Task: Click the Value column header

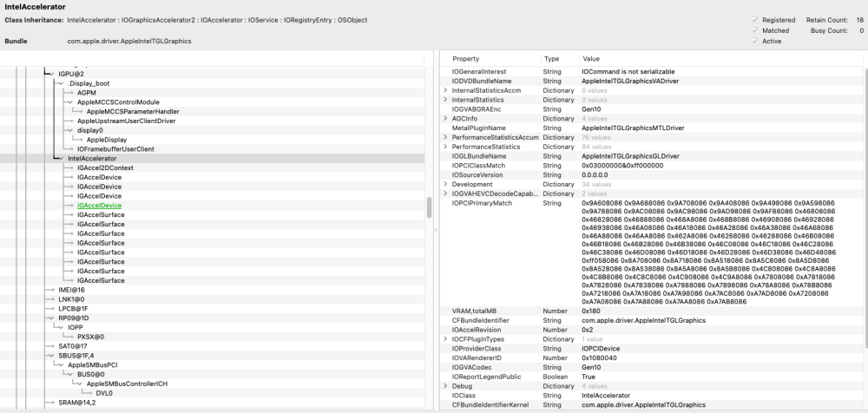Action: coord(591,59)
